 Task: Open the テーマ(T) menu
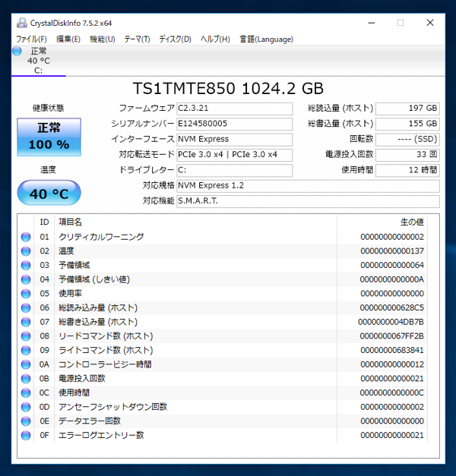(x=137, y=39)
